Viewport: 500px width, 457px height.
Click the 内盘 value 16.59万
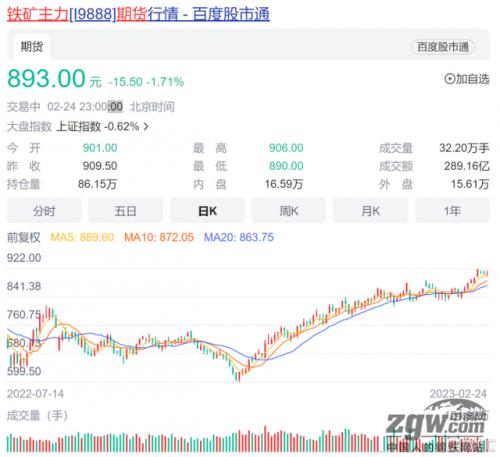pos(284,184)
